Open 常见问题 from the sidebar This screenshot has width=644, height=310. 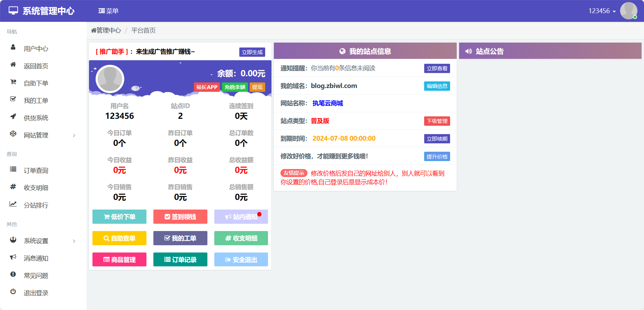(x=36, y=275)
